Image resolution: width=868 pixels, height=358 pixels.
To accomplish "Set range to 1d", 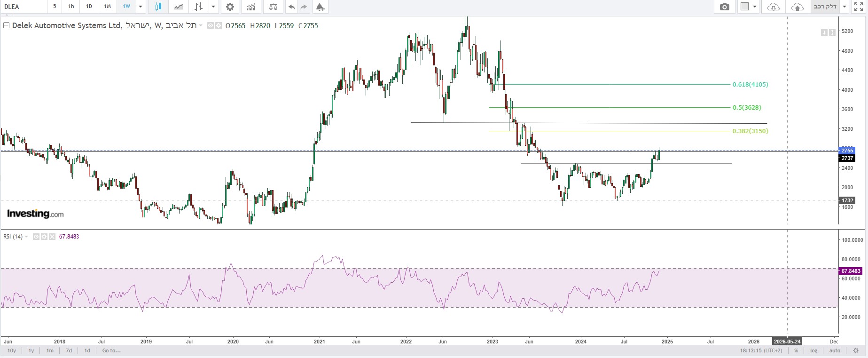I will pos(87,350).
